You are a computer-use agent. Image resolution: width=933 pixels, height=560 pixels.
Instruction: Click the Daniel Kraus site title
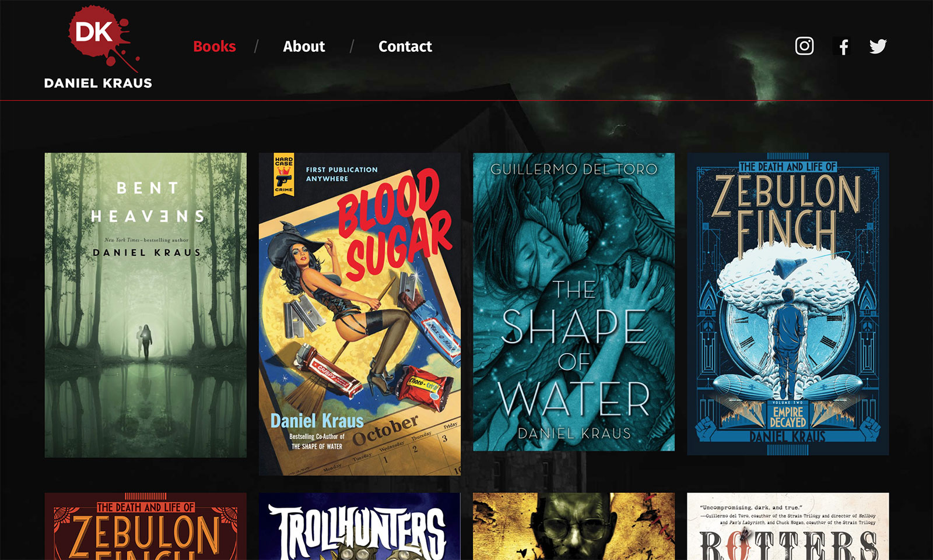pyautogui.click(x=98, y=83)
